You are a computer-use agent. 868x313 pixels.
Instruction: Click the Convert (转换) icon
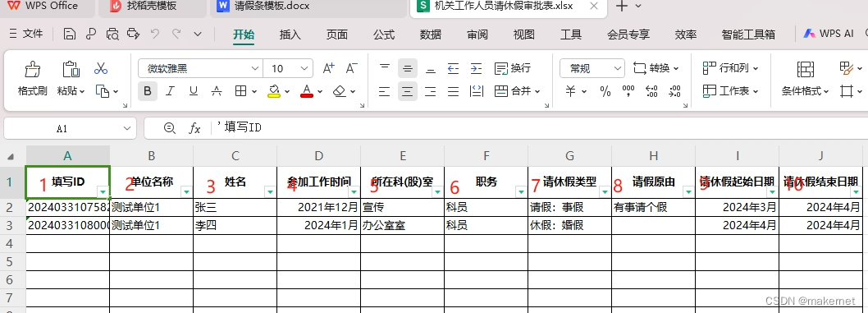click(639, 68)
